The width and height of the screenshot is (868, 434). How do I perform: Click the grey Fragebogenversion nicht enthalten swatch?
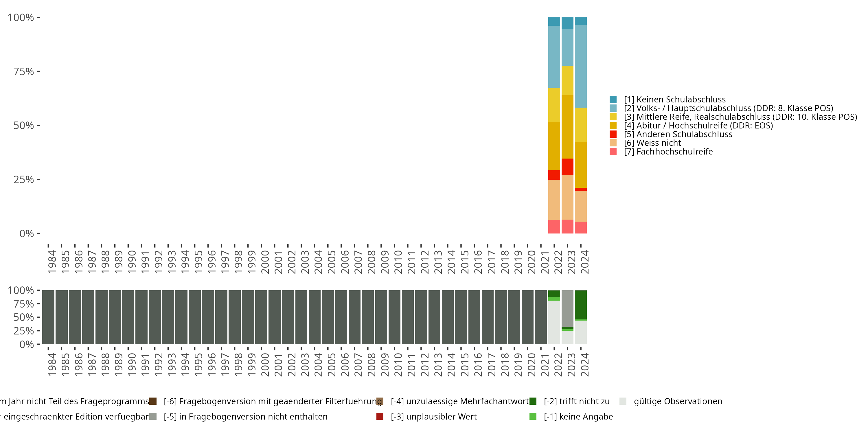[153, 416]
